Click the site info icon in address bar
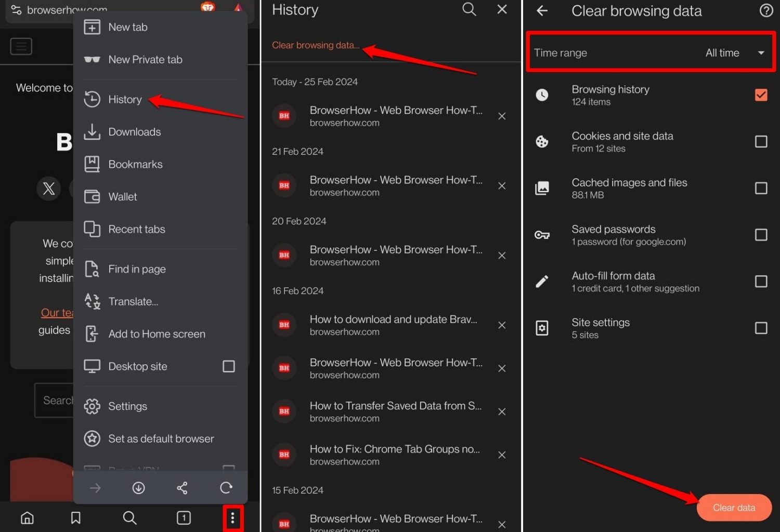The height and width of the screenshot is (532, 780). coord(16,10)
